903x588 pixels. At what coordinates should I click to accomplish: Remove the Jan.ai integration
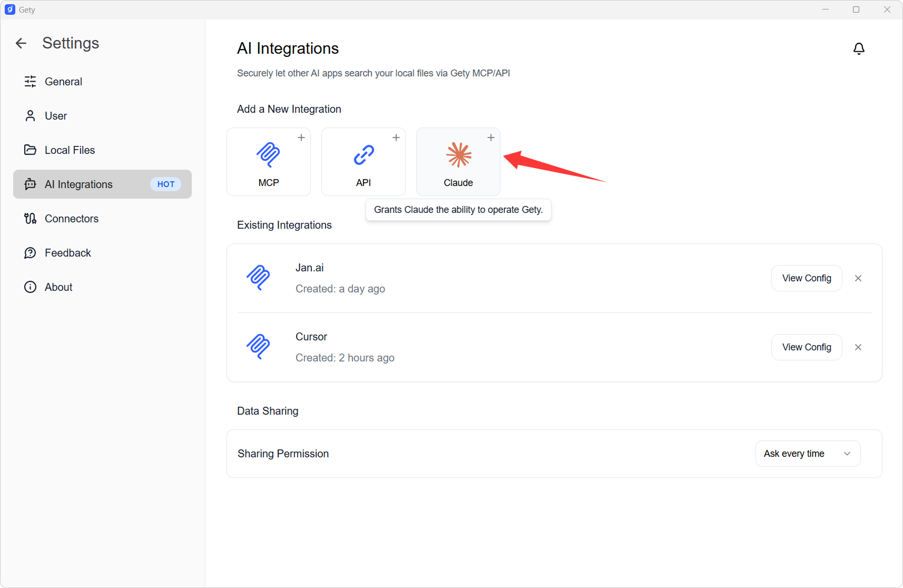click(x=858, y=278)
